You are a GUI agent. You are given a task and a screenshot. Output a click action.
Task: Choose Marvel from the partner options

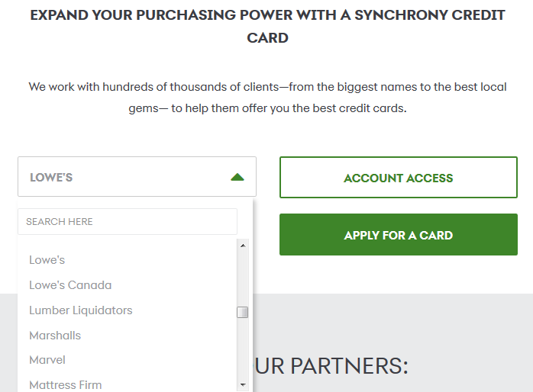[x=47, y=360]
